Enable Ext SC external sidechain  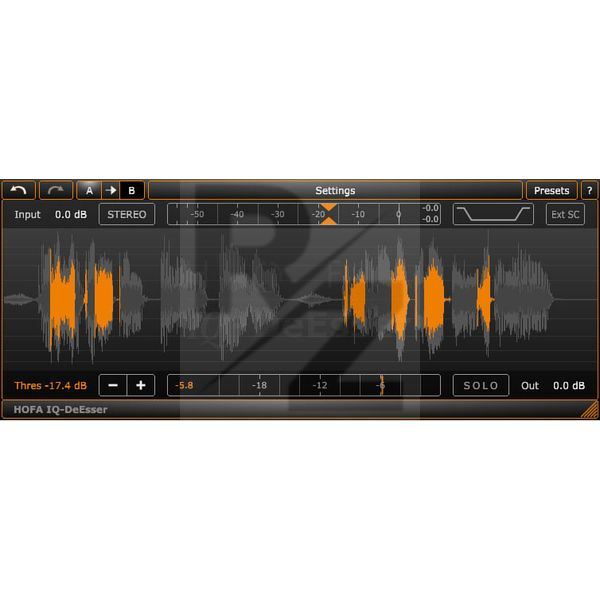click(x=565, y=214)
